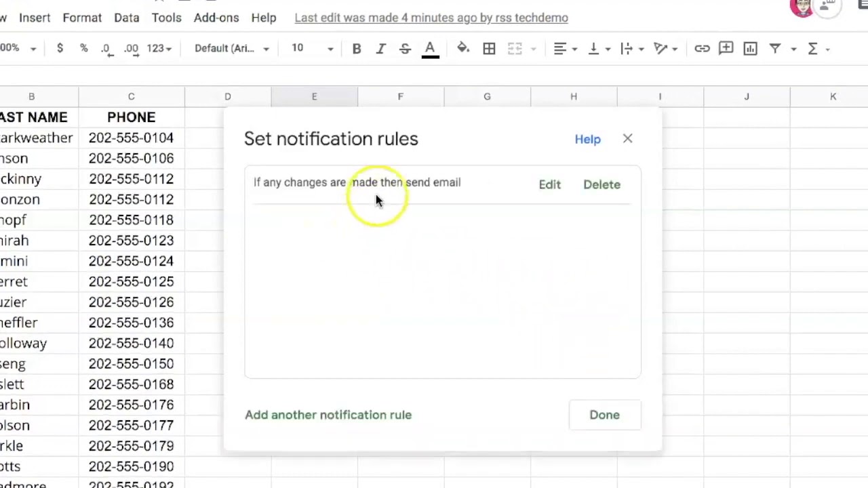
Task: Close the notification rules dialog
Action: tap(627, 139)
